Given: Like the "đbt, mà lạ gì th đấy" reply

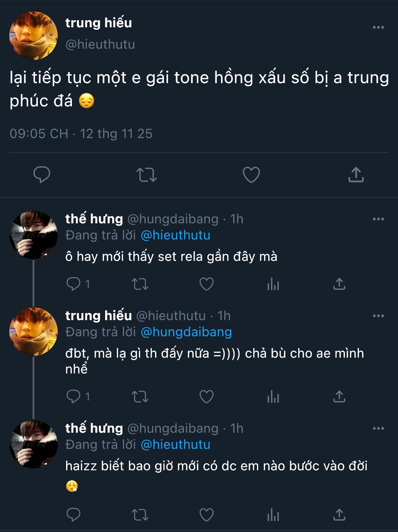Looking at the screenshot, I should (206, 396).
